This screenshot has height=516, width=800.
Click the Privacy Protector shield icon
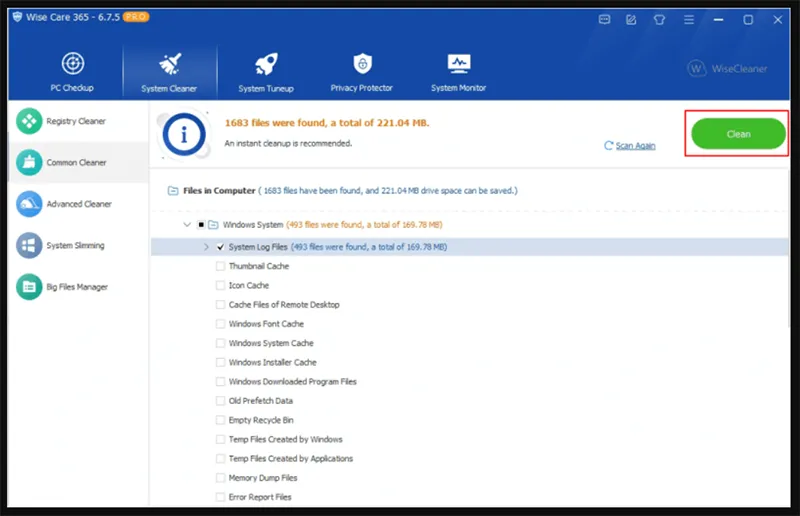[x=363, y=64]
